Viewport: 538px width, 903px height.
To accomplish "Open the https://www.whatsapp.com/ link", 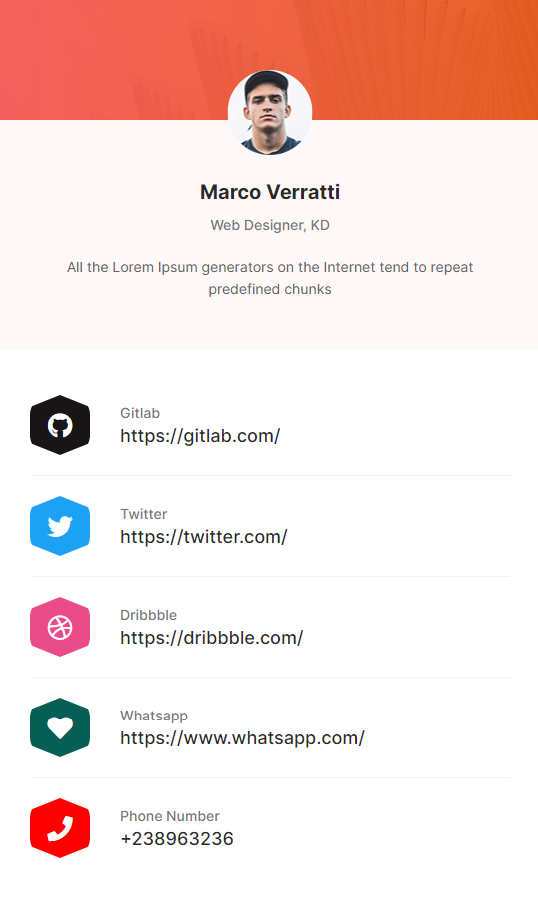I will [242, 738].
